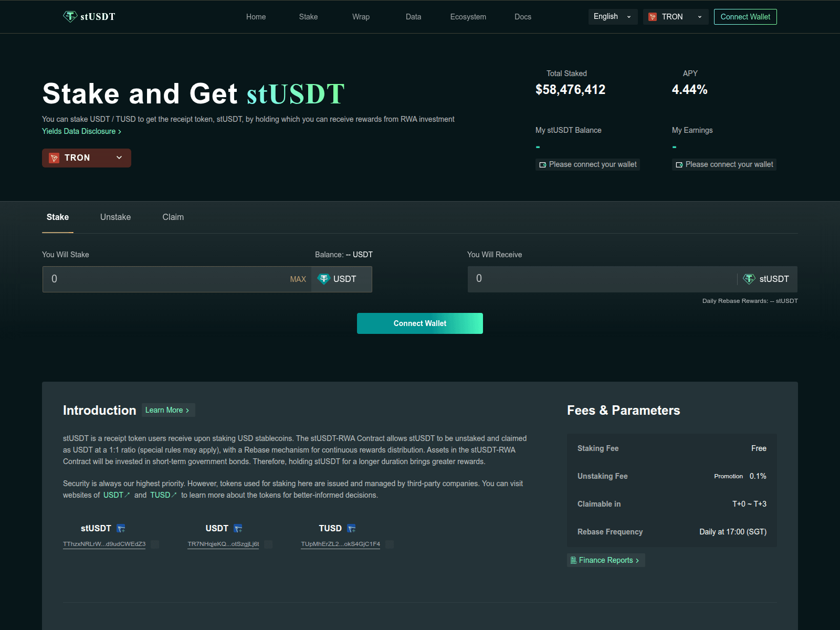Visit the TUSD website link
The image size is (840, 630).
(x=163, y=495)
